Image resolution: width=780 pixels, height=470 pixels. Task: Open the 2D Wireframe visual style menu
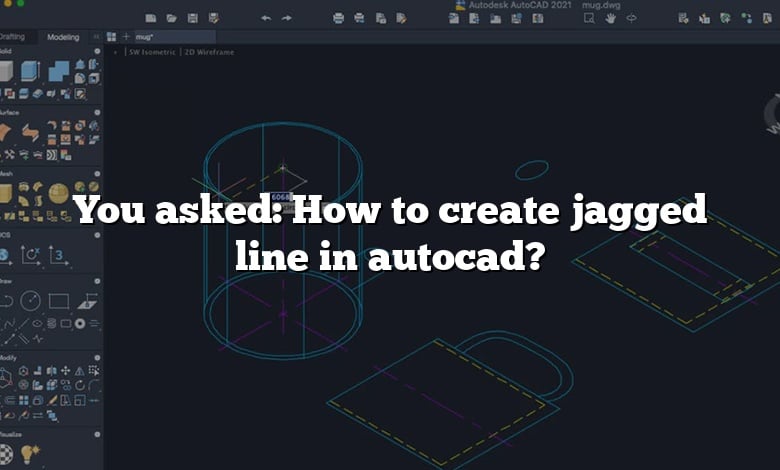pyautogui.click(x=209, y=52)
